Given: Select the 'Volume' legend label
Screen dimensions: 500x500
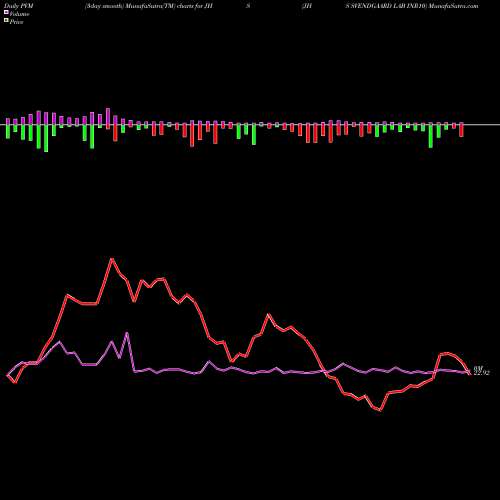Looking at the screenshot, I should (19, 14).
